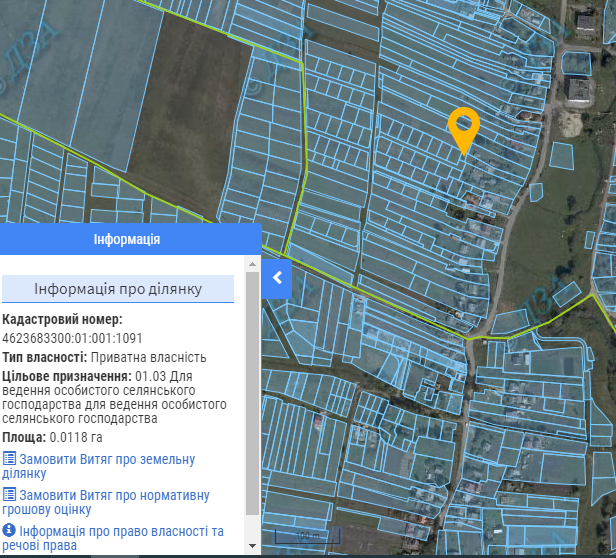The height and width of the screenshot is (558, 616).
Task: Click the Цільове призначення purpose description text
Action: tap(115, 398)
